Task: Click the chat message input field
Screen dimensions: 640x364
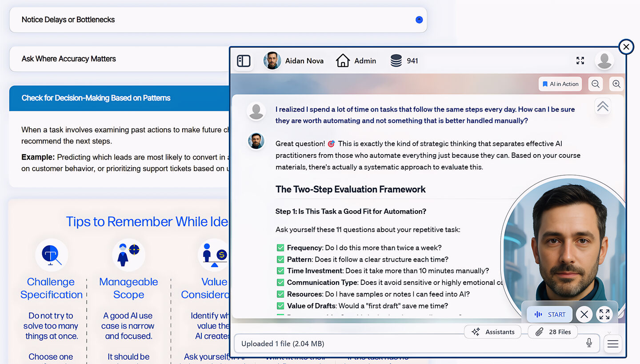Action: coord(409,344)
